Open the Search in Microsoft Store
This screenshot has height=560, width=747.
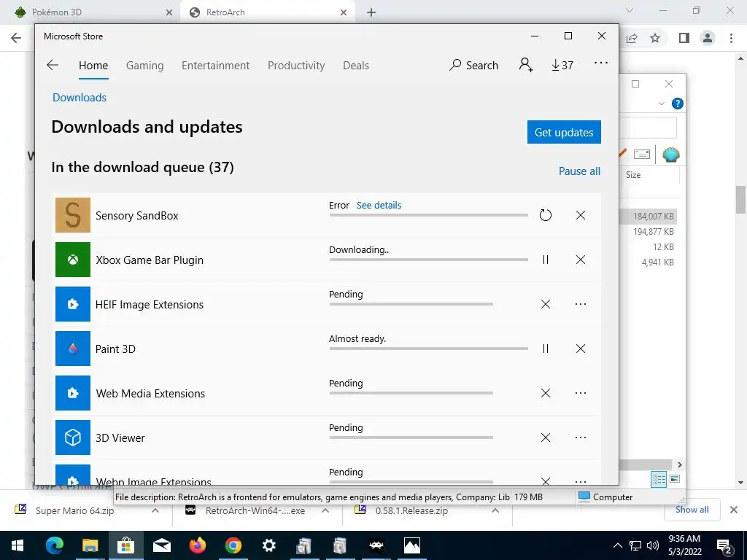tap(473, 65)
